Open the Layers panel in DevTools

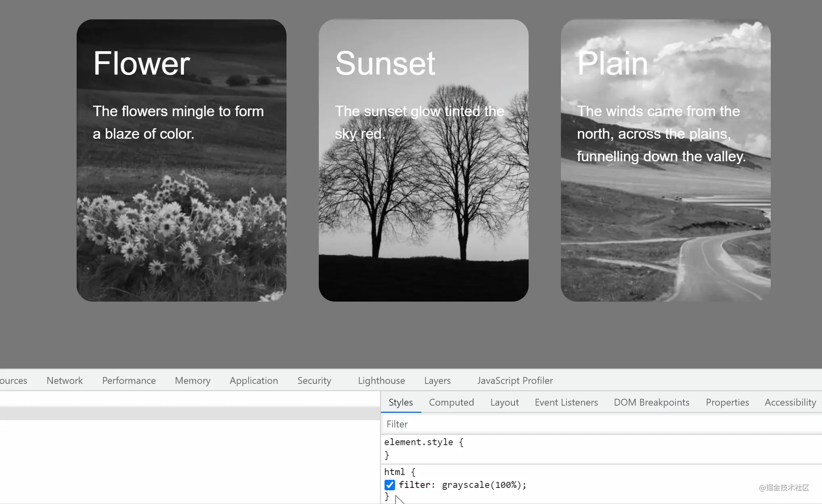pyautogui.click(x=437, y=380)
